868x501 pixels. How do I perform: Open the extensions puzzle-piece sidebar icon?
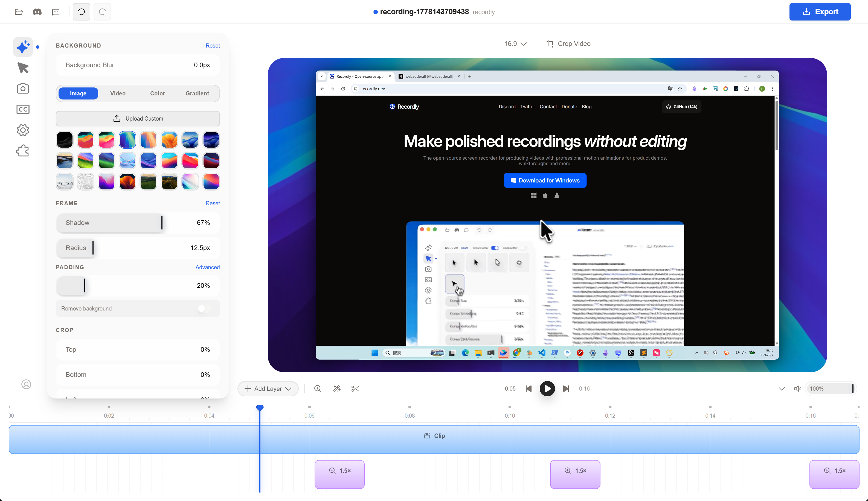(23, 151)
